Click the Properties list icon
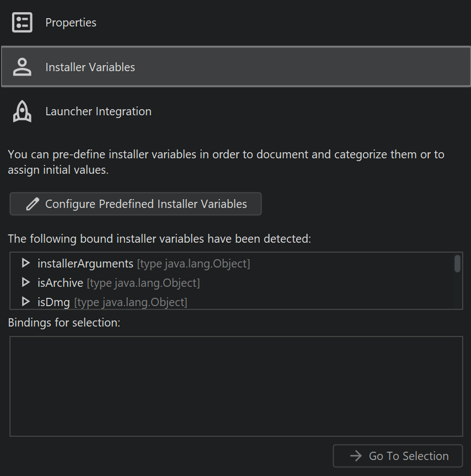Image resolution: width=471 pixels, height=476 pixels. [x=22, y=23]
